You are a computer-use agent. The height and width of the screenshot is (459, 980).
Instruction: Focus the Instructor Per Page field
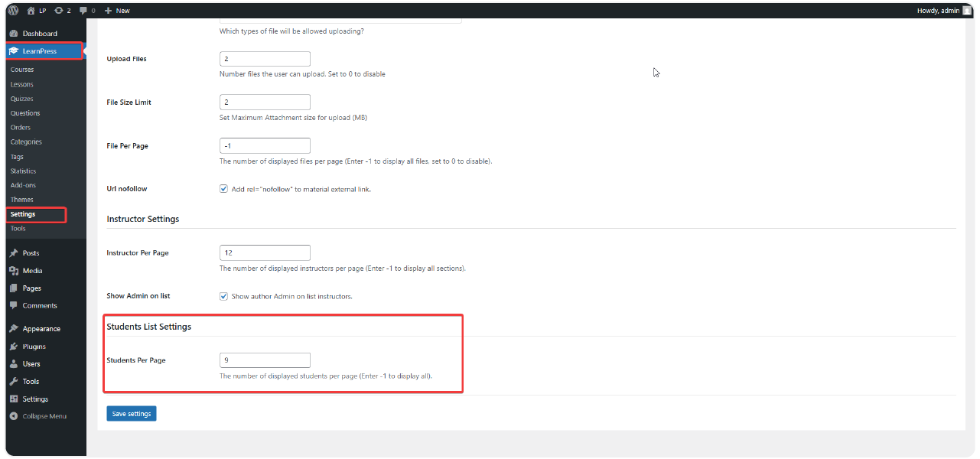coord(265,252)
